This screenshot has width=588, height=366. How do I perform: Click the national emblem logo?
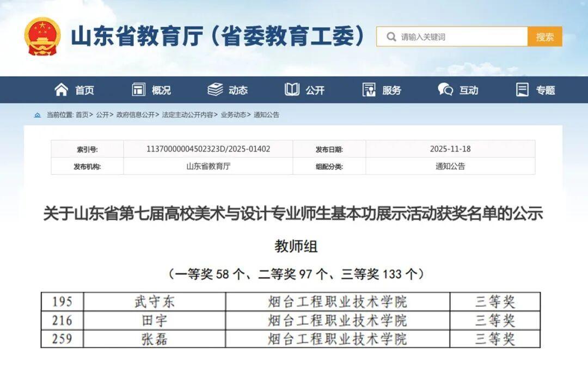(x=42, y=36)
